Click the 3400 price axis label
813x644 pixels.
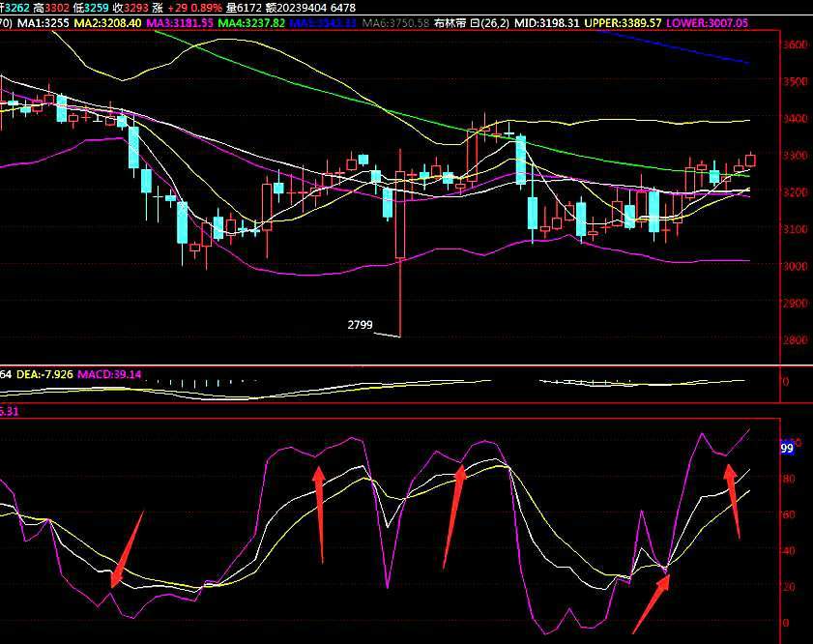[795, 119]
